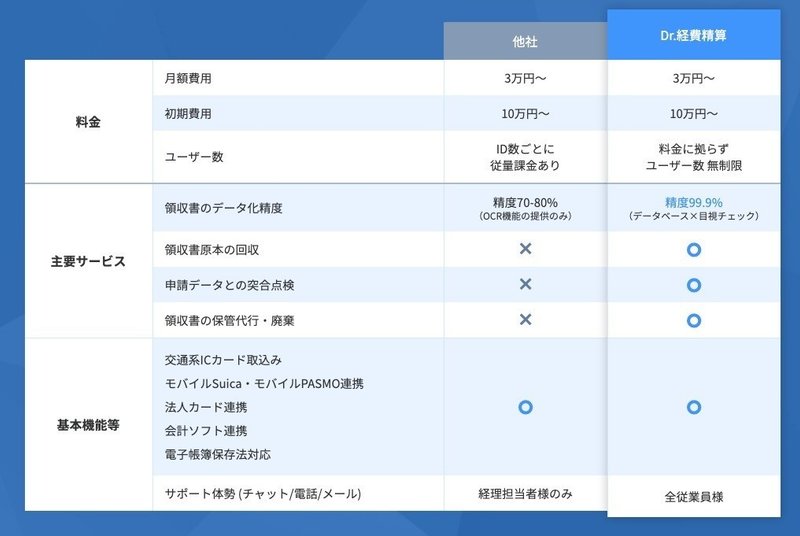
Task: Click Dr.経費精算 circle for 領収書の保管代行・廃棄
Action: 693,320
